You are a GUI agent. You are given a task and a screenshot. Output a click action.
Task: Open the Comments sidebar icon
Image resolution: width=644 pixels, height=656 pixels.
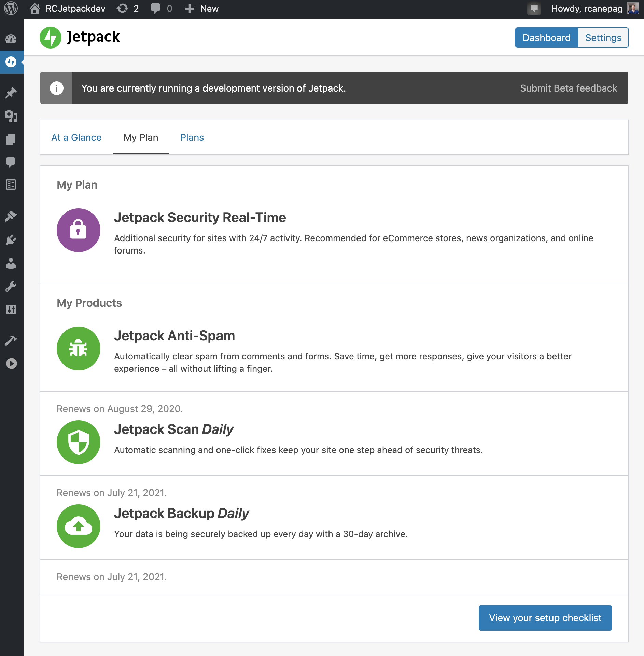coord(11,162)
